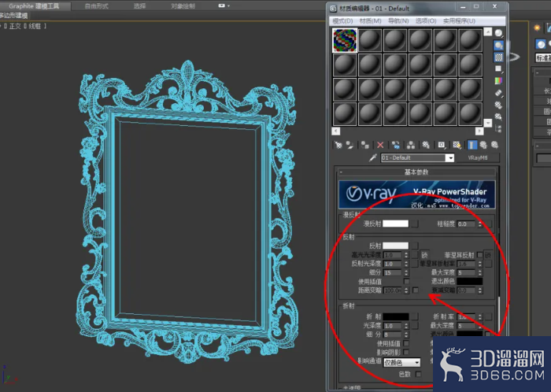Click the black 退出颜色 swatch in 反射 group
This screenshot has width=551, height=392.
pos(469,281)
